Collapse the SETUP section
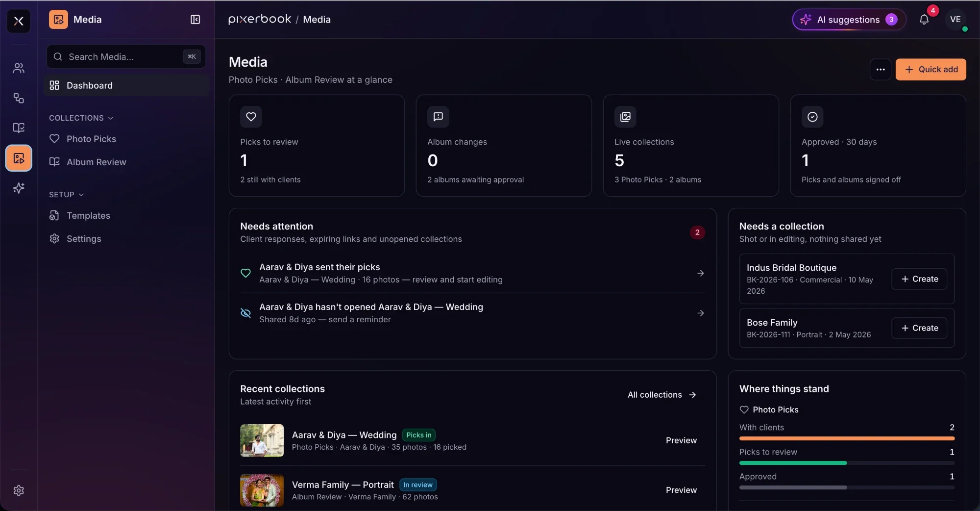980x511 pixels. pyautogui.click(x=67, y=195)
